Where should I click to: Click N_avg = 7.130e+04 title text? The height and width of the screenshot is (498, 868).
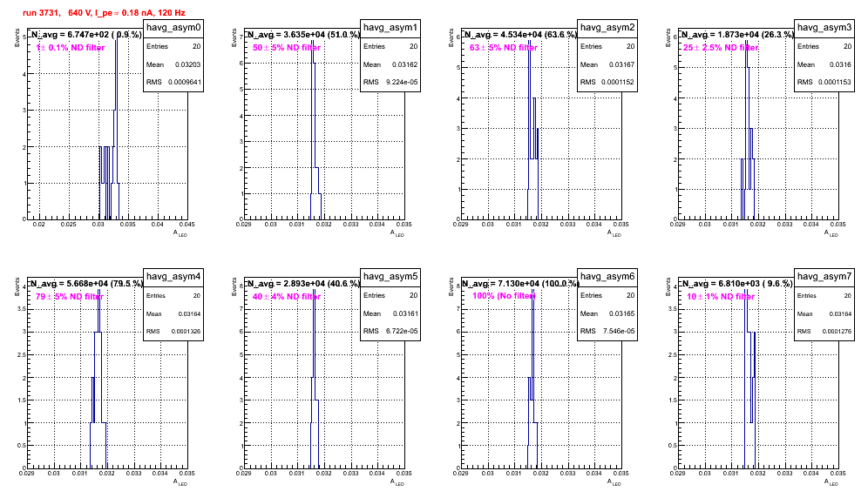520,283
